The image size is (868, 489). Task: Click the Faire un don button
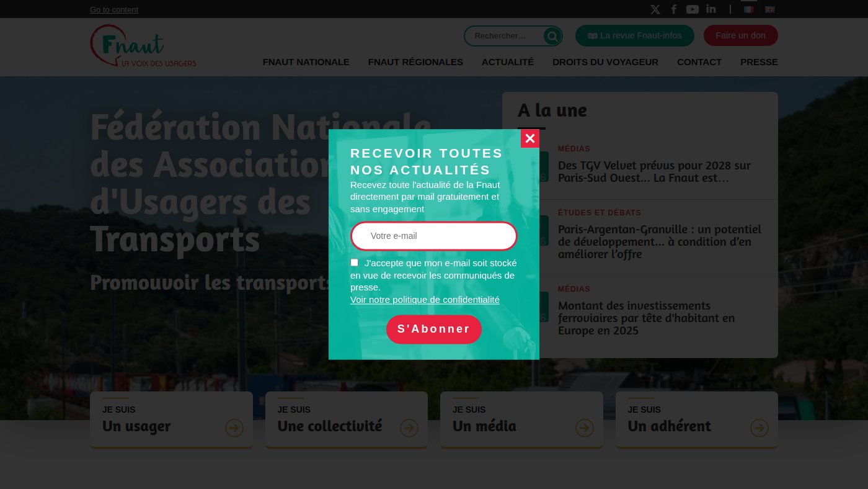coord(740,35)
